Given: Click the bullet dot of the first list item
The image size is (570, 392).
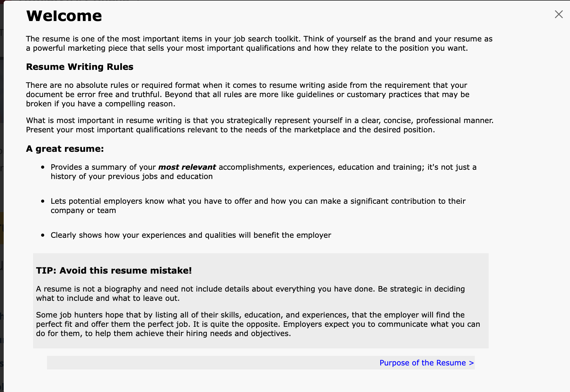Looking at the screenshot, I should pyautogui.click(x=43, y=167).
